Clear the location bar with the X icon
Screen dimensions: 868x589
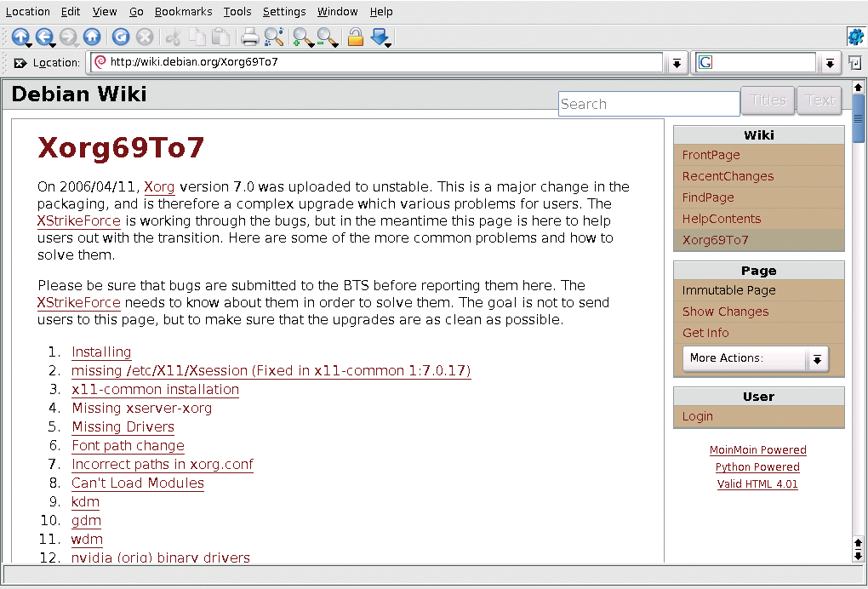(x=20, y=63)
